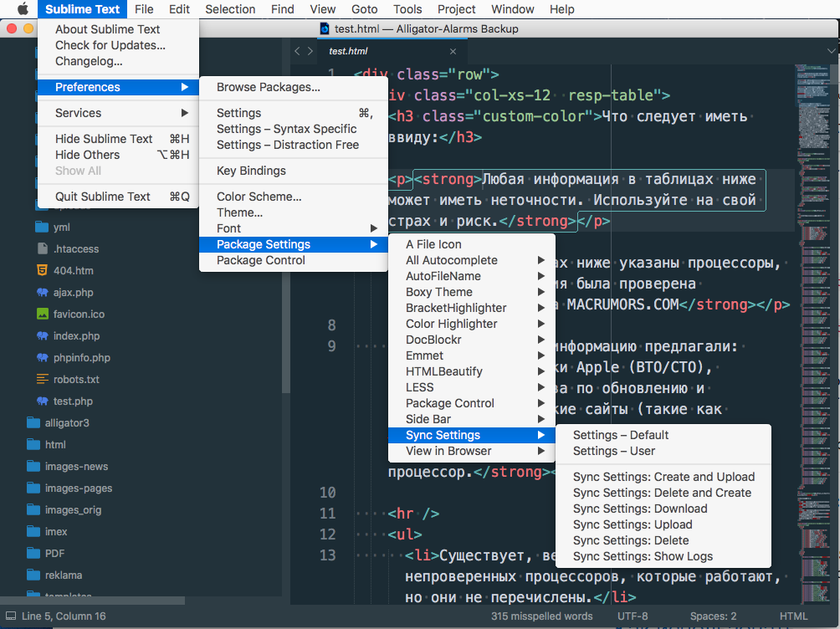840x629 pixels.
Task: Click the UTF-8 encoding indicator
Action: tap(633, 616)
